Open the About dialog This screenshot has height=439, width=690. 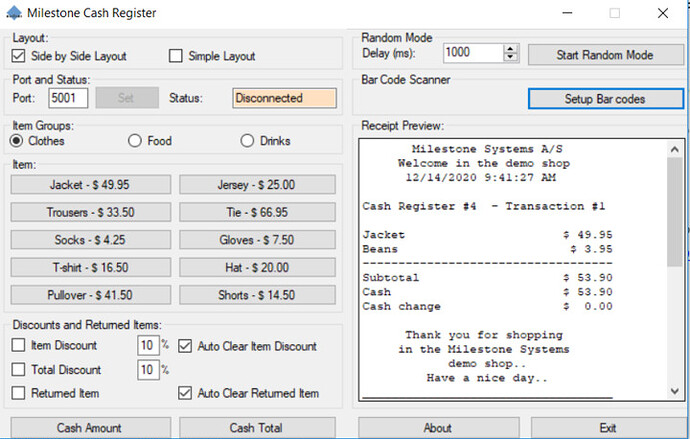pyautogui.click(x=437, y=427)
